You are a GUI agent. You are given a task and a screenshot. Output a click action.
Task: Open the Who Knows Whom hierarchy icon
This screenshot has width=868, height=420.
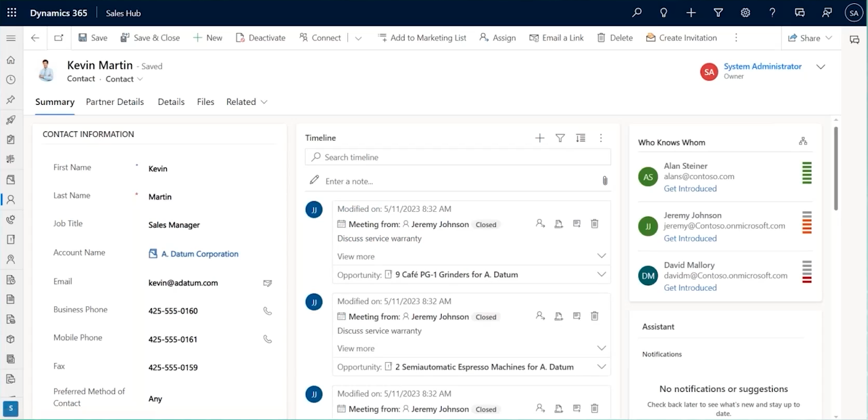pyautogui.click(x=803, y=141)
